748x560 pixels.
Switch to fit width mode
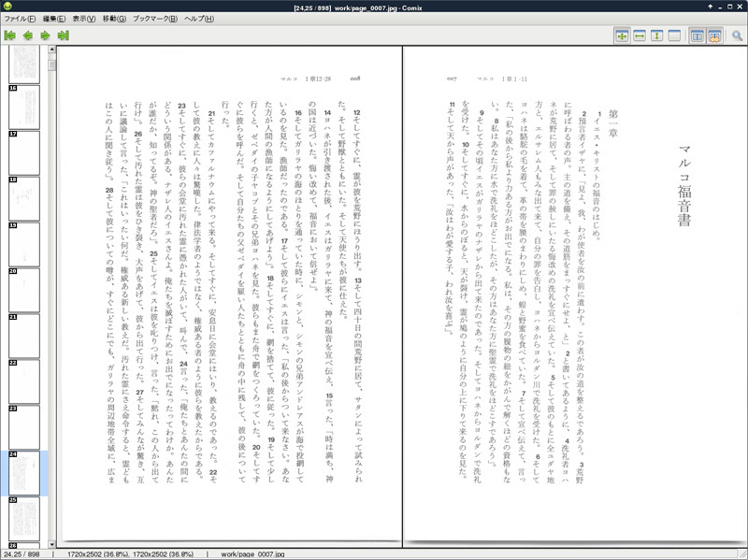[x=640, y=36]
